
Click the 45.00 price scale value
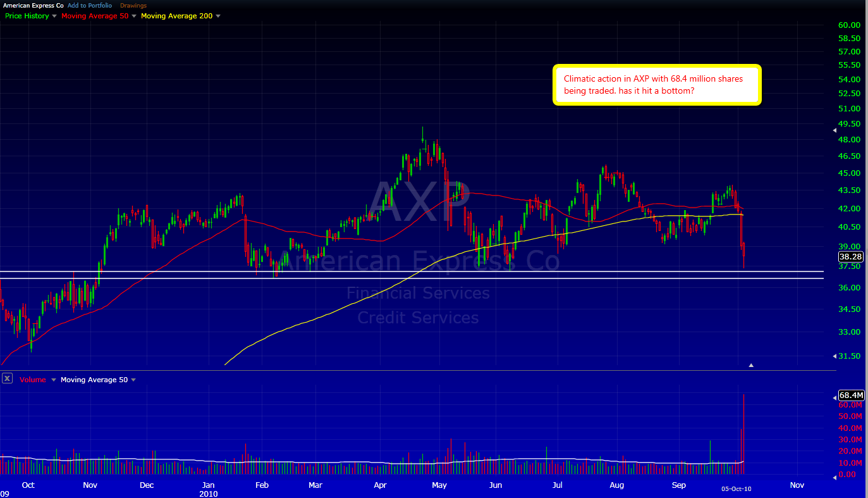849,173
